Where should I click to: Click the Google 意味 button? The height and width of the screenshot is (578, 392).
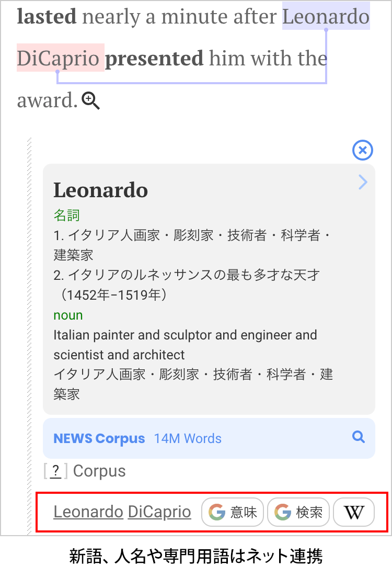tap(233, 512)
